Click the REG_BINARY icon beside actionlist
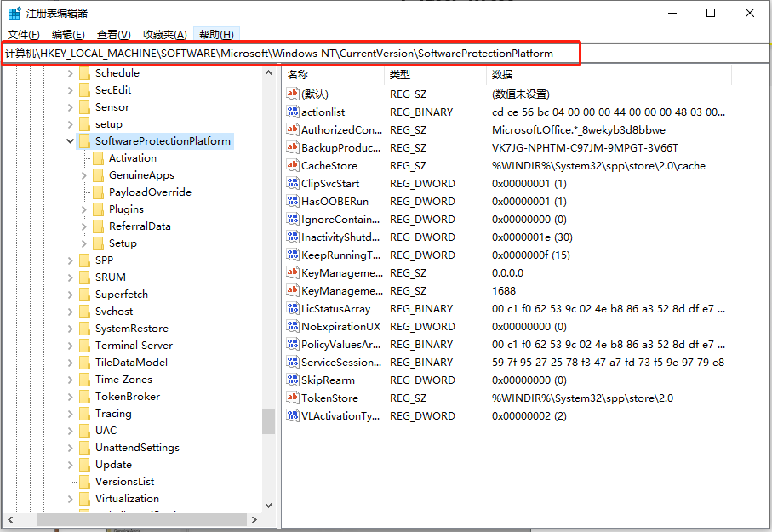The image size is (772, 532). pyautogui.click(x=292, y=112)
